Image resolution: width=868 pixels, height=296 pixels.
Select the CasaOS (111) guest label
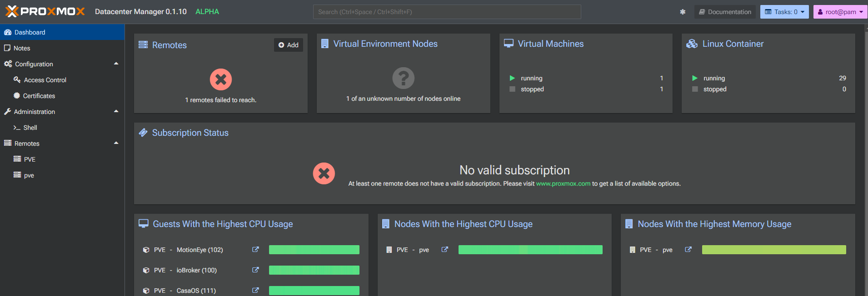point(196,291)
